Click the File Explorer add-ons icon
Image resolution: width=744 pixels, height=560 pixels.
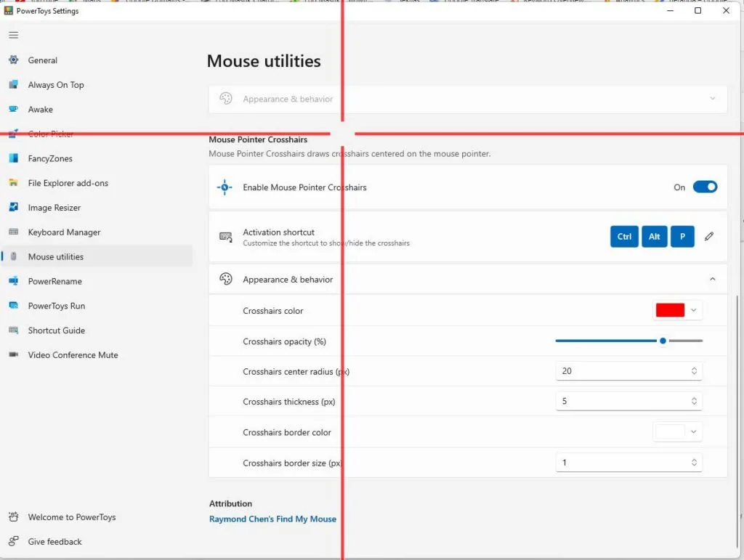[13, 182]
